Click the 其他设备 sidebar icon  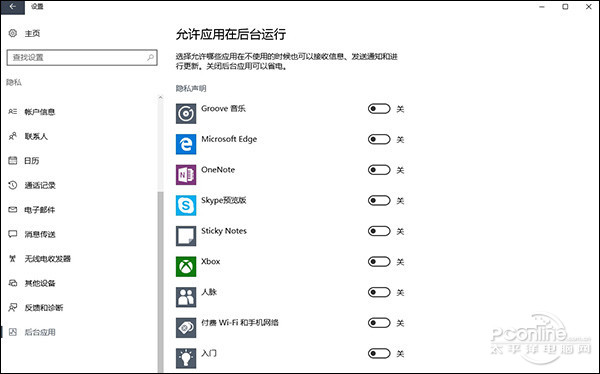[x=13, y=283]
